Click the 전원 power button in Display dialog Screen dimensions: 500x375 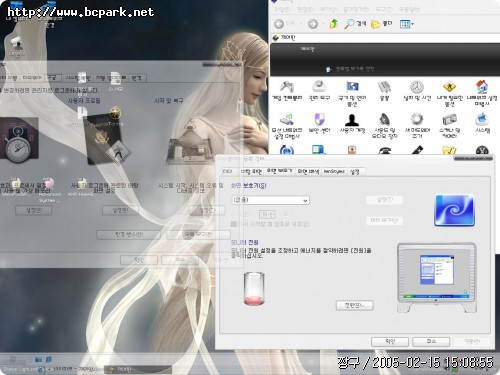tap(354, 305)
